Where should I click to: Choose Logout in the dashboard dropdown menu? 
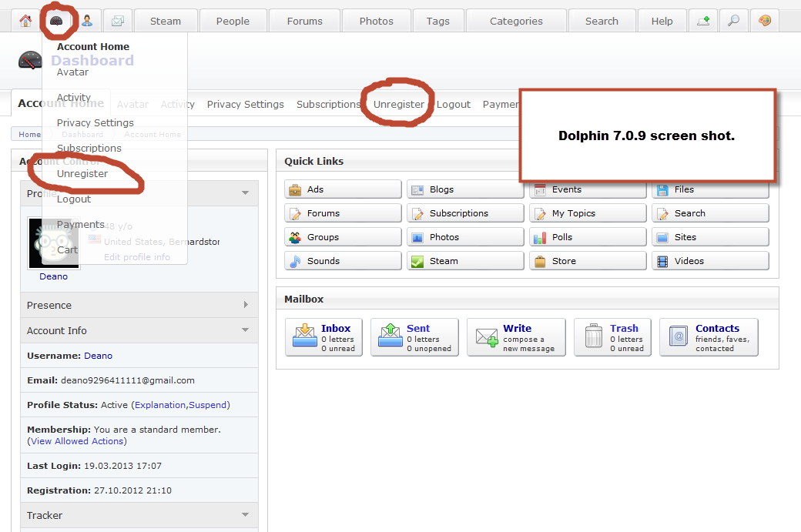point(74,199)
